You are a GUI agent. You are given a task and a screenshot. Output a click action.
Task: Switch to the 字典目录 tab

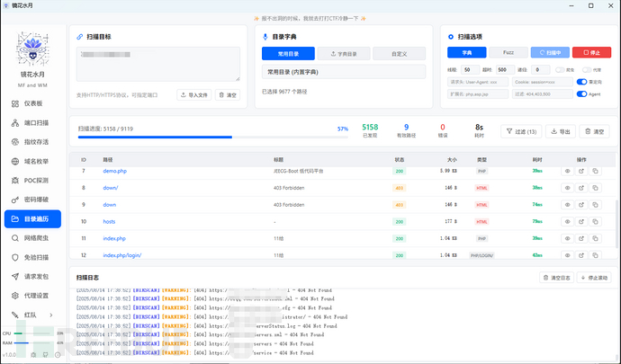pyautogui.click(x=344, y=54)
